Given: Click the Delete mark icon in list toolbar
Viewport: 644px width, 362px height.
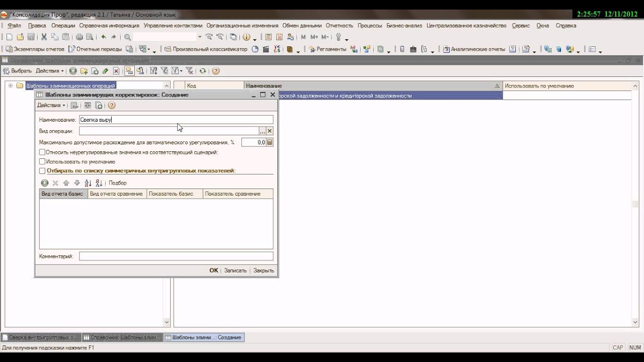Looking at the screenshot, I should [x=116, y=71].
